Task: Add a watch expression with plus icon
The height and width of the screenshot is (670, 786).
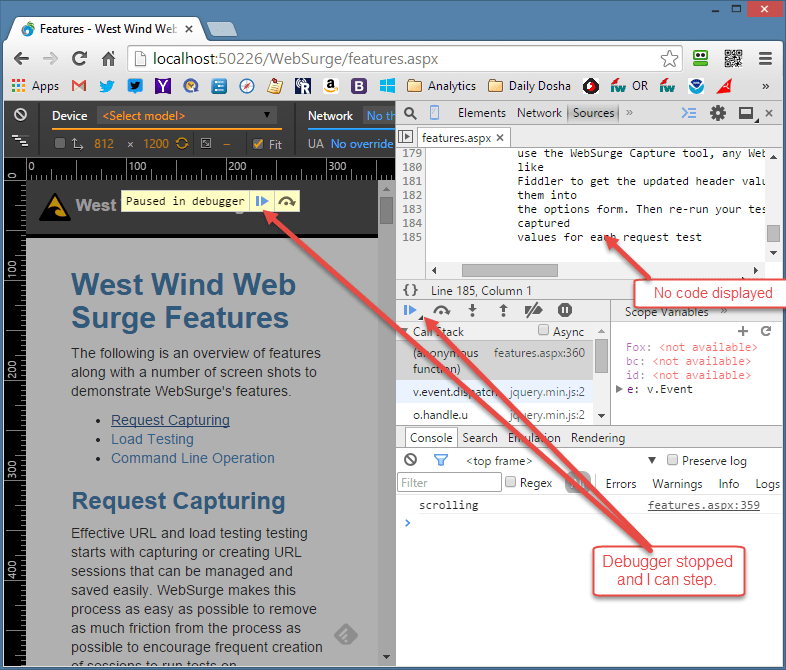Action: [x=743, y=331]
